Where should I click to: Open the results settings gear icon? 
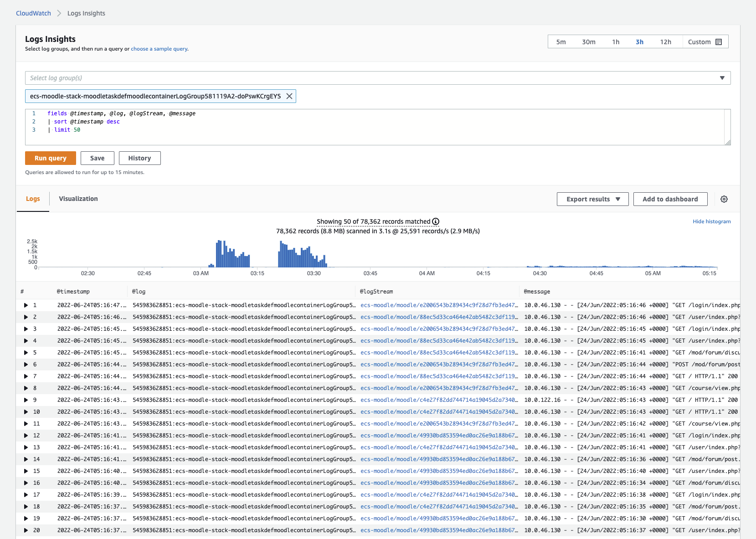(x=724, y=199)
